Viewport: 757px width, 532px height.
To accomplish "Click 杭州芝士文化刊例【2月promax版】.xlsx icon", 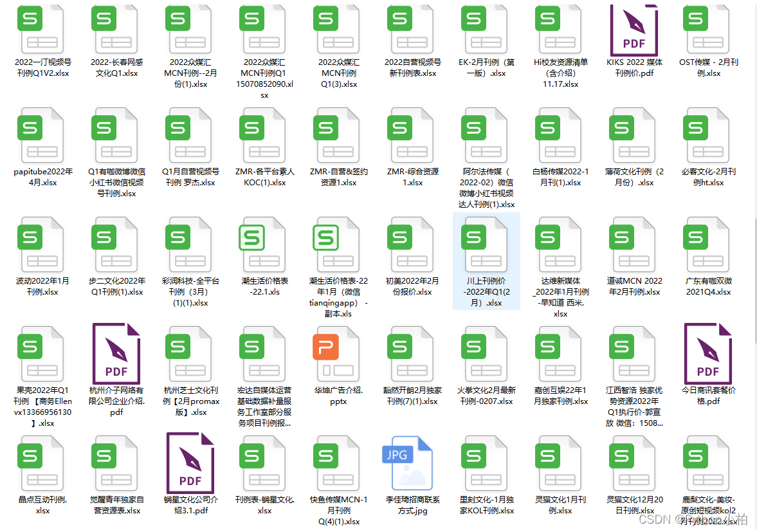I will 188,354.
